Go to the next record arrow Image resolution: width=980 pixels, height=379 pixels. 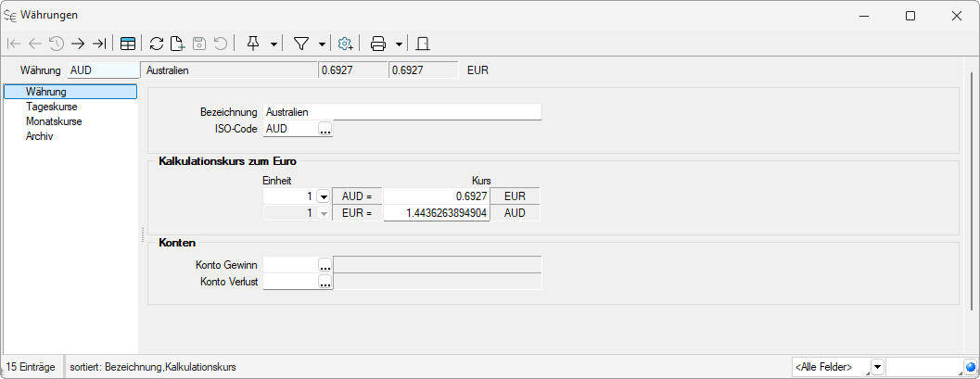coord(78,44)
